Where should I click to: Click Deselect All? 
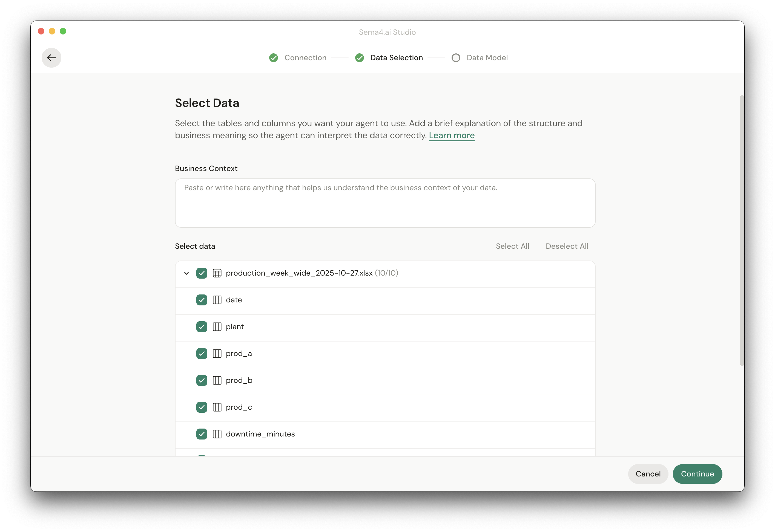[x=567, y=246]
